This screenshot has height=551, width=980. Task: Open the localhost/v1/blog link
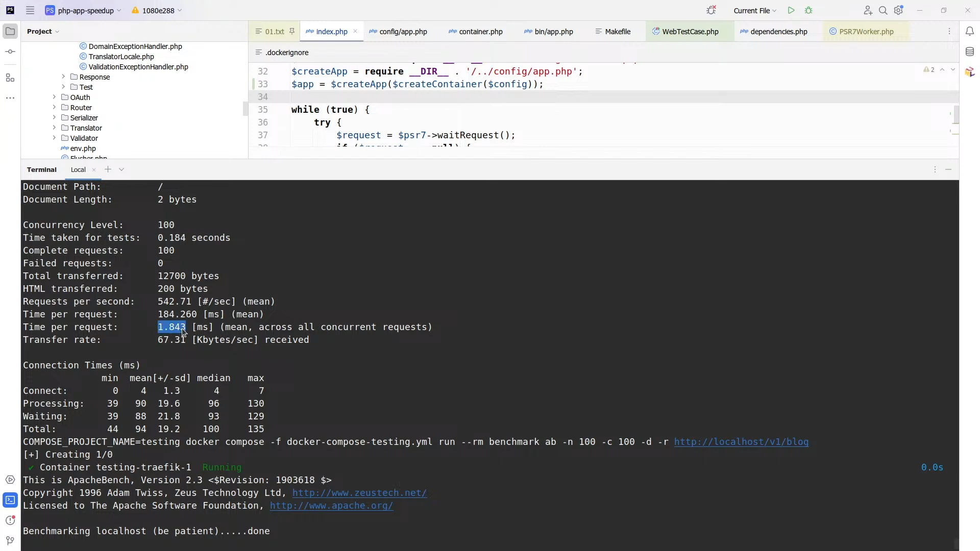(741, 442)
